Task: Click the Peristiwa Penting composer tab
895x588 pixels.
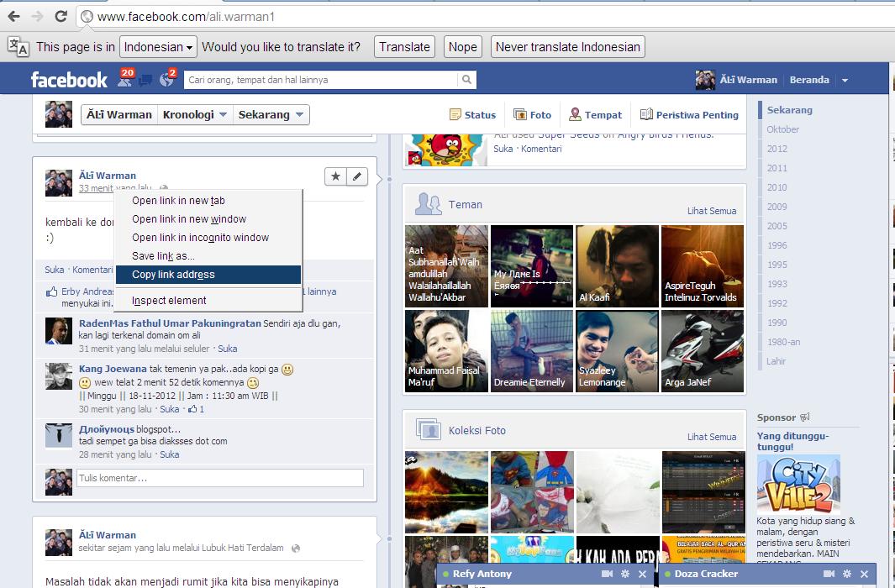Action: point(689,114)
